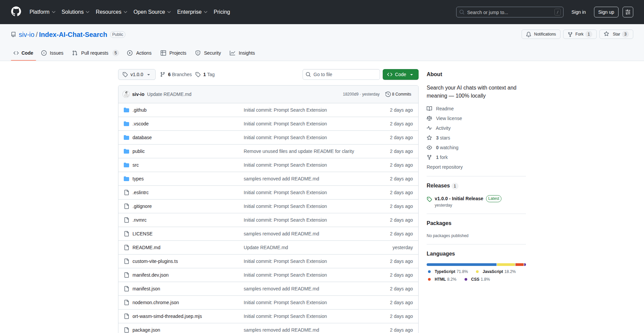This screenshot has height=333, width=644.
Task: Expand the Solutions menu
Action: coord(75,12)
